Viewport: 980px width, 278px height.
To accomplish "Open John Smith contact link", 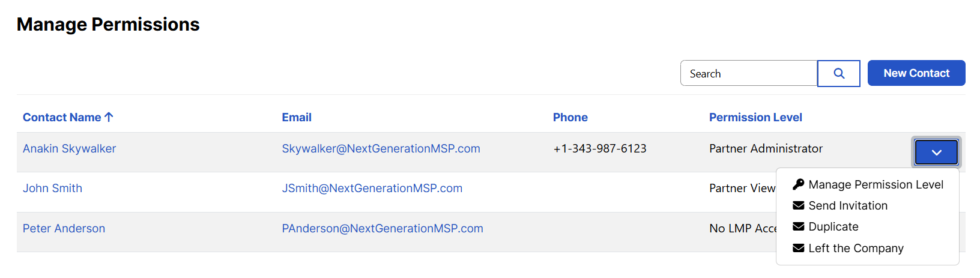I will [52, 188].
